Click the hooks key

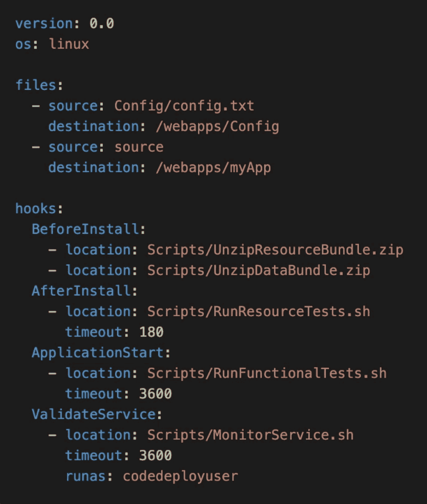point(36,209)
